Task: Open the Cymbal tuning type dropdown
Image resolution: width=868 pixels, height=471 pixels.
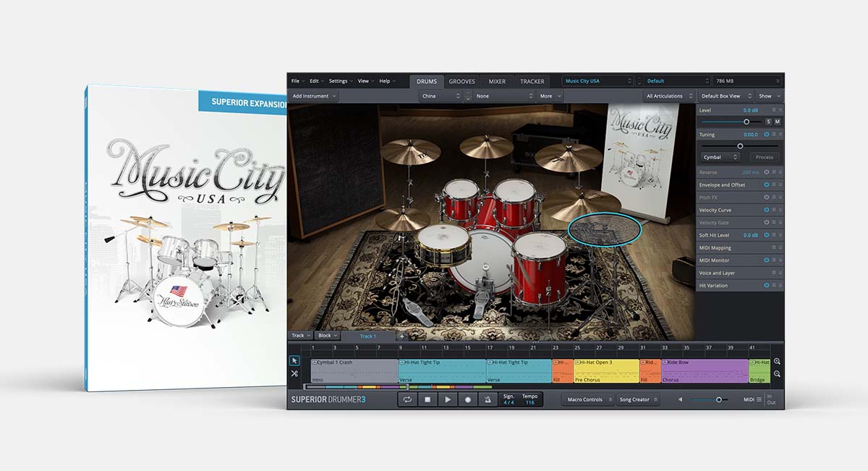Action: pyautogui.click(x=720, y=157)
